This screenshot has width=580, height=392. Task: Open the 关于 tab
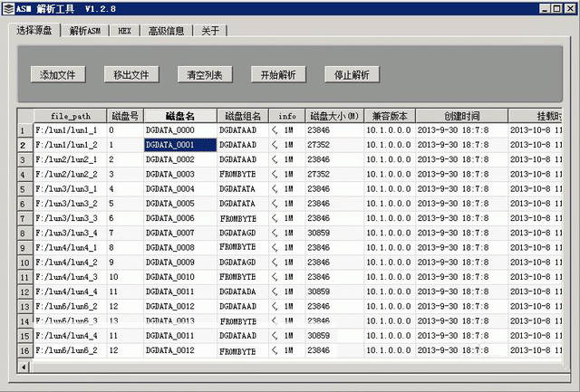tap(209, 31)
